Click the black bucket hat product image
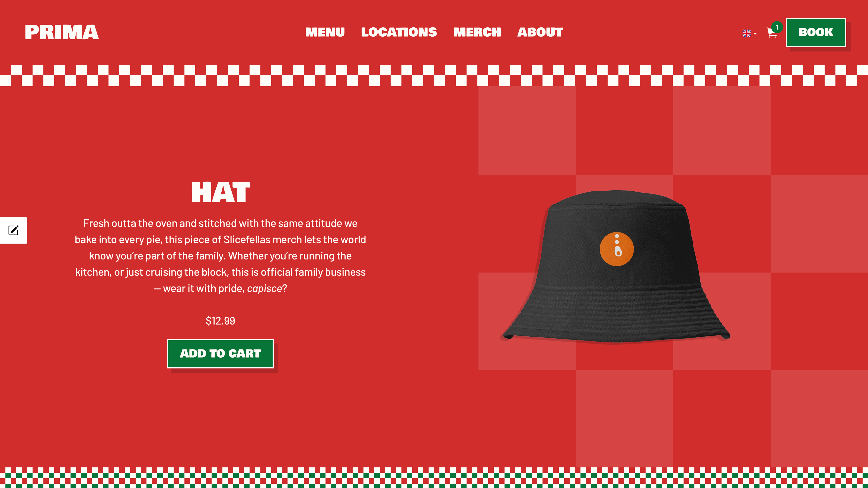 [x=616, y=266]
